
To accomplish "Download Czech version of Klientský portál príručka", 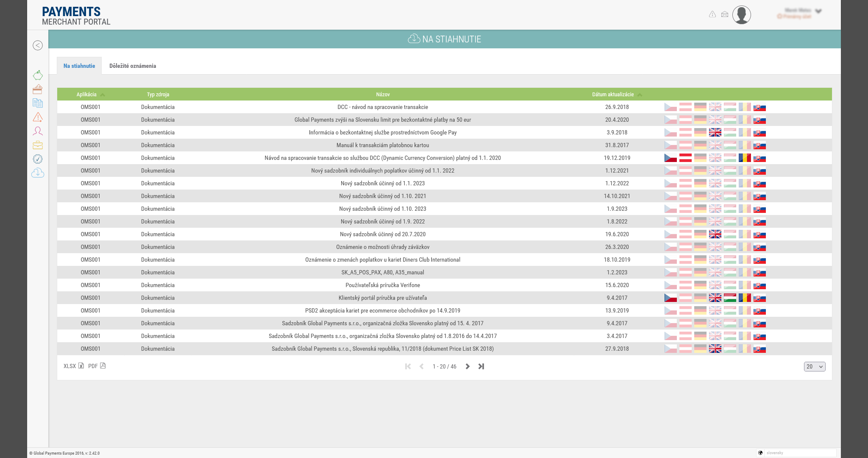I will click(670, 298).
